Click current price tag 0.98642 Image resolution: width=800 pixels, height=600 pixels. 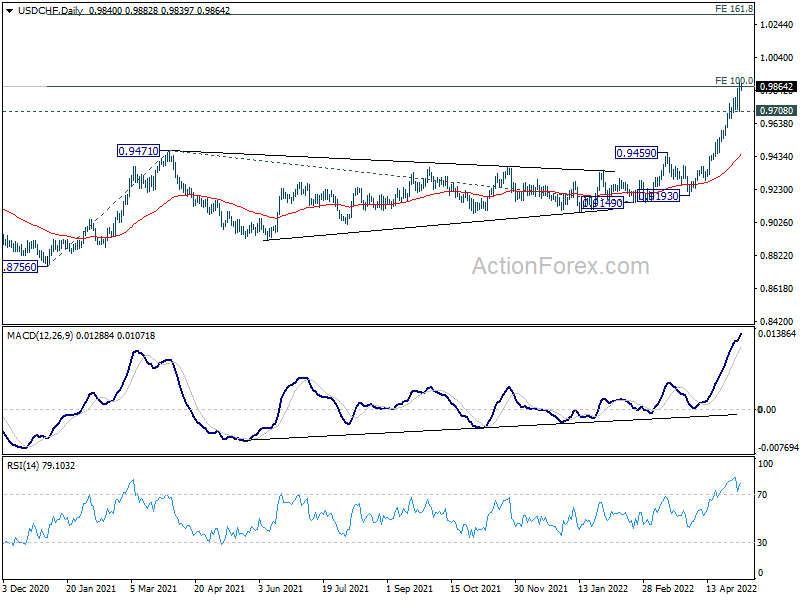776,87
